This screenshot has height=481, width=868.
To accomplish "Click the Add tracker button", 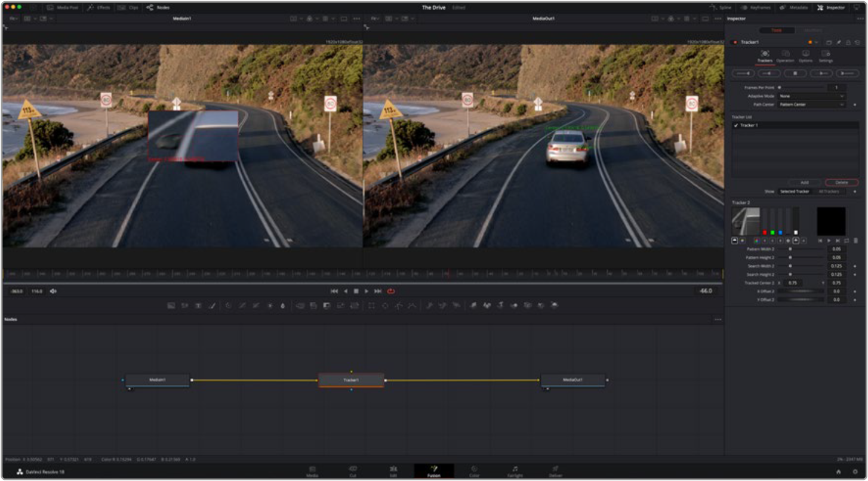I will point(804,183).
